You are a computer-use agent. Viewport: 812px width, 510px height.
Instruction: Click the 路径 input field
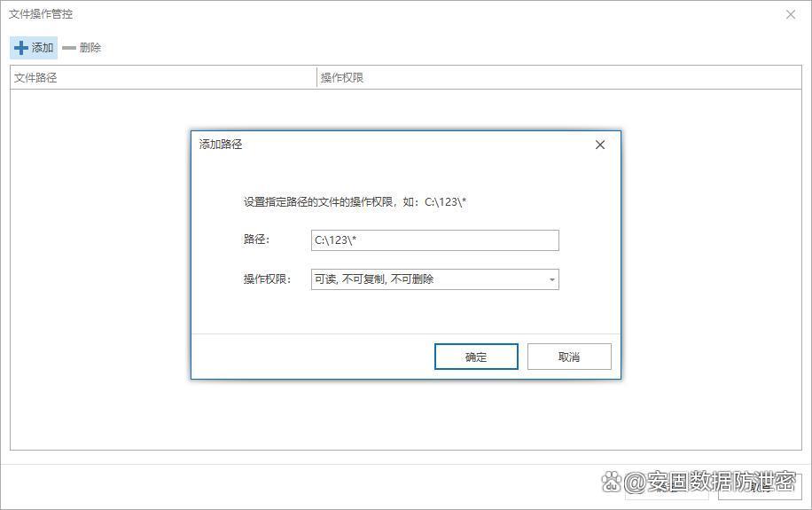(x=435, y=240)
